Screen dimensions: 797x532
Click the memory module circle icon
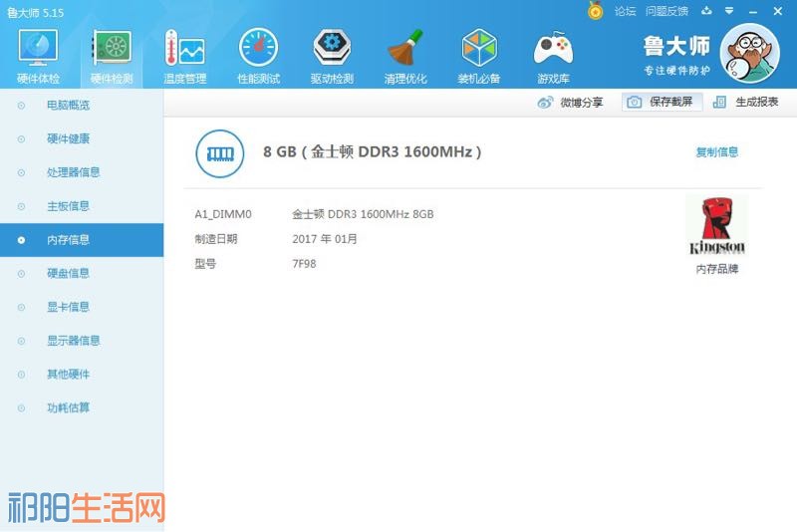219,153
